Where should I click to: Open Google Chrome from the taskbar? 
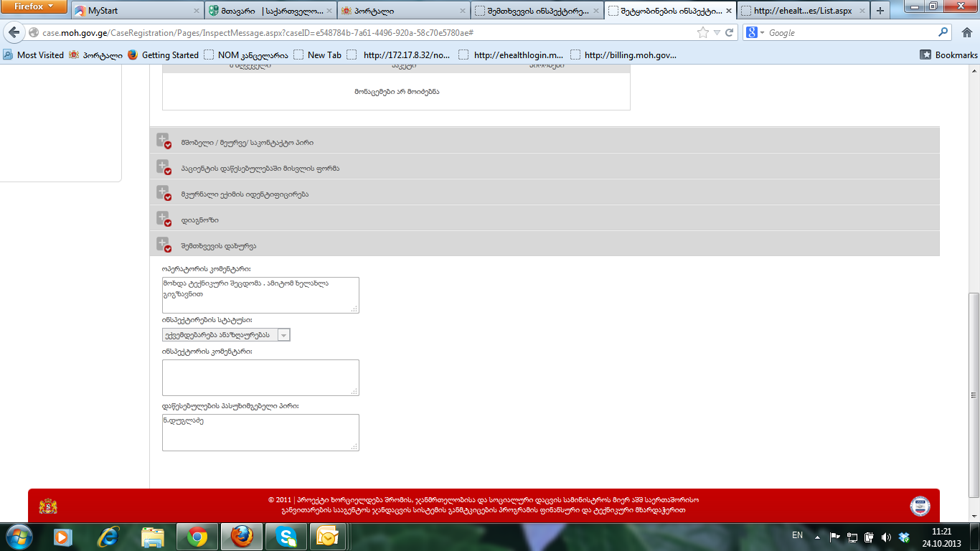(197, 537)
